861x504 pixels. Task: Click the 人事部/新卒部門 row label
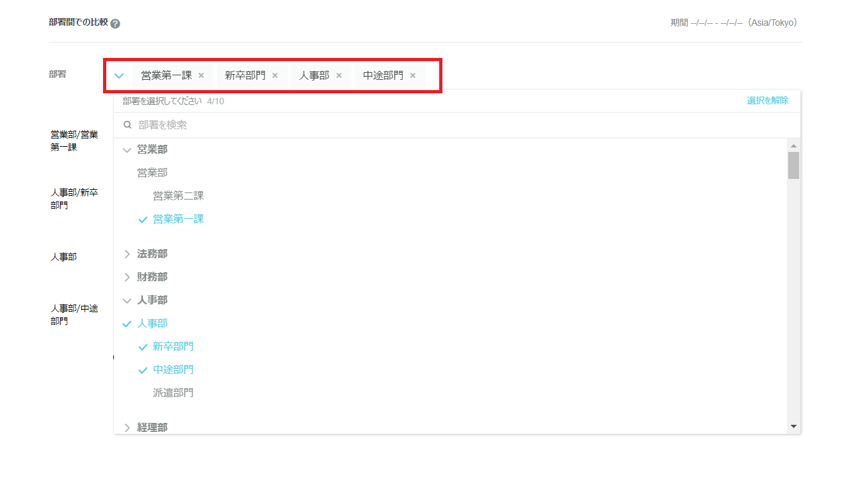[x=75, y=199]
